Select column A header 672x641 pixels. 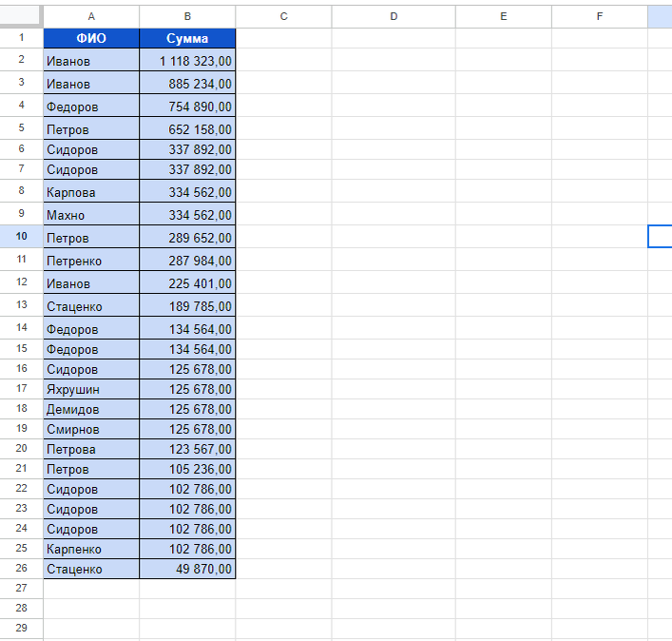click(91, 17)
